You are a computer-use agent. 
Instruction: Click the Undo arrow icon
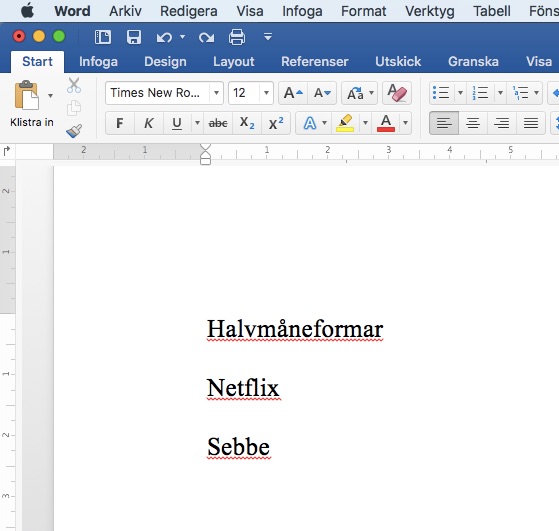point(164,37)
